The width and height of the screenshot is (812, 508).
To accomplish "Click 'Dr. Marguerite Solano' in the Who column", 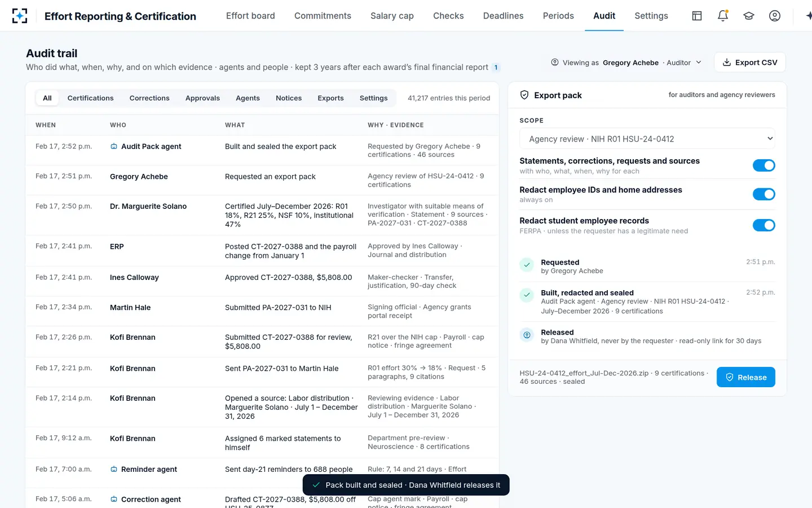I will 148,207.
